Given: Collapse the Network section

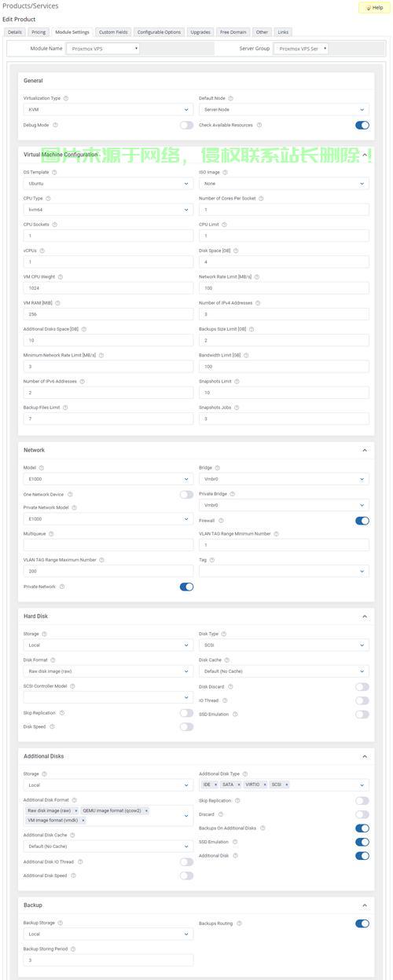Looking at the screenshot, I should [365, 450].
